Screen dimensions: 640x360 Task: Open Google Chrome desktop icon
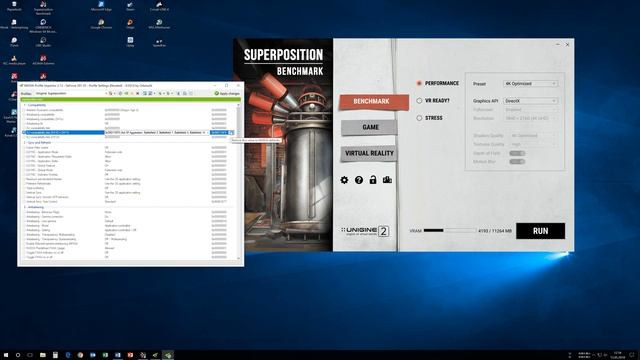[101, 24]
